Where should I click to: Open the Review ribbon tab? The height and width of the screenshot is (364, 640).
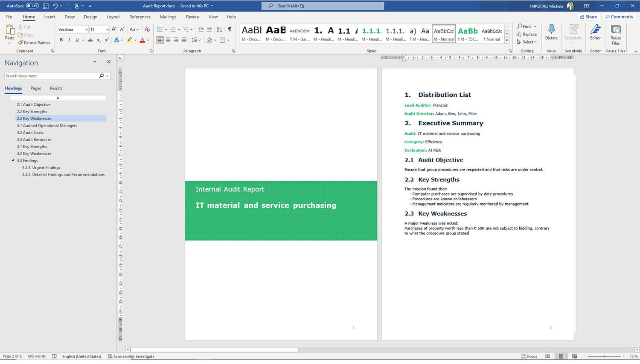(x=192, y=17)
